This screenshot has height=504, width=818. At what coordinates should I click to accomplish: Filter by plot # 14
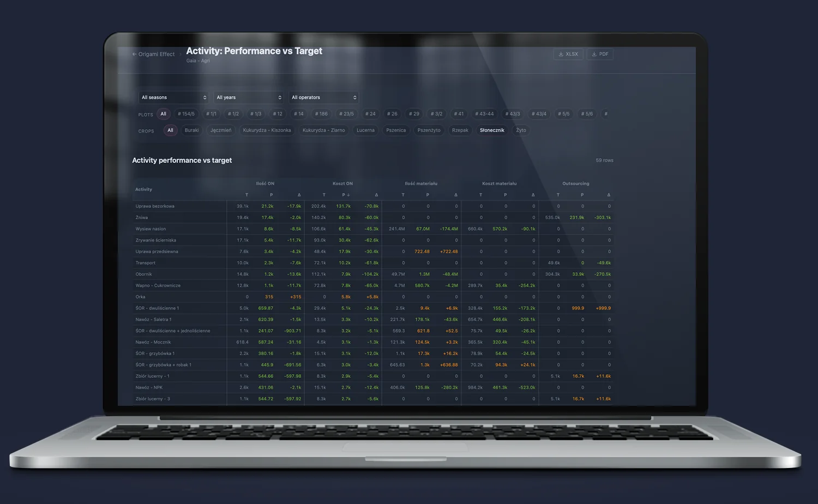[x=299, y=114]
